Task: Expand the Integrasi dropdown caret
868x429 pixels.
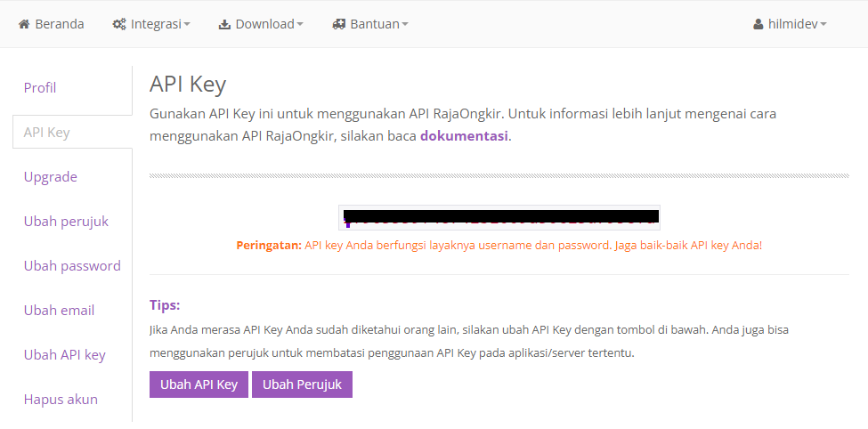Action: pyautogui.click(x=187, y=25)
